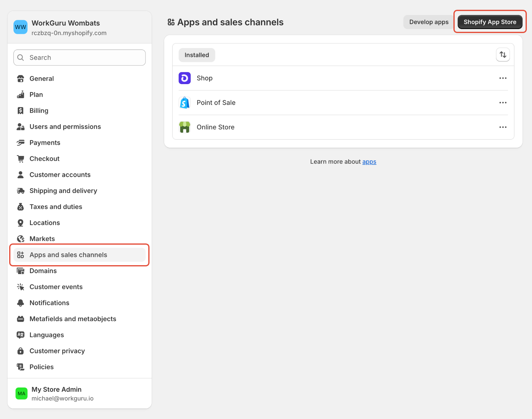
Task: Follow the apps help link
Action: 369,162
